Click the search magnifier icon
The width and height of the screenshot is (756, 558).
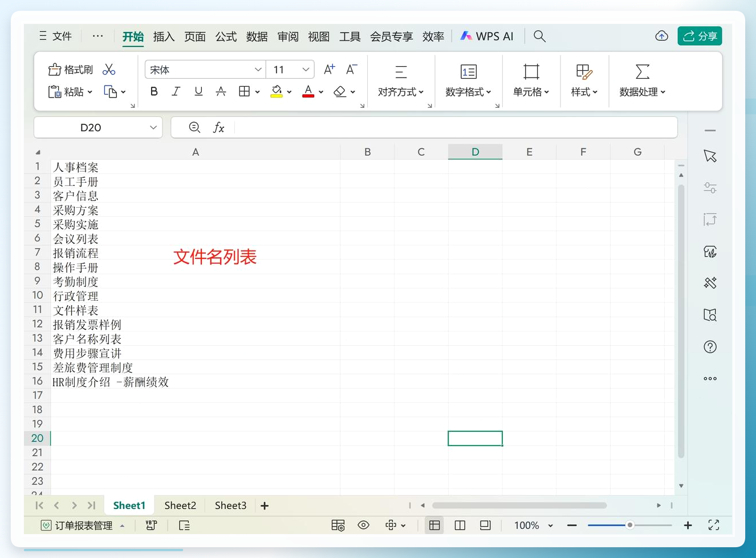coord(539,37)
